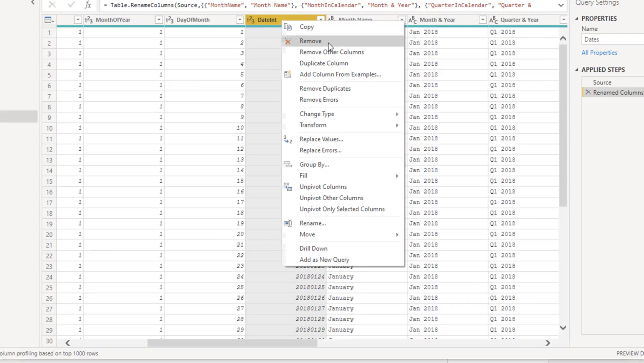Open Month Name column filter dropdown
Viewport: 644px width, 363px height.
point(401,19)
